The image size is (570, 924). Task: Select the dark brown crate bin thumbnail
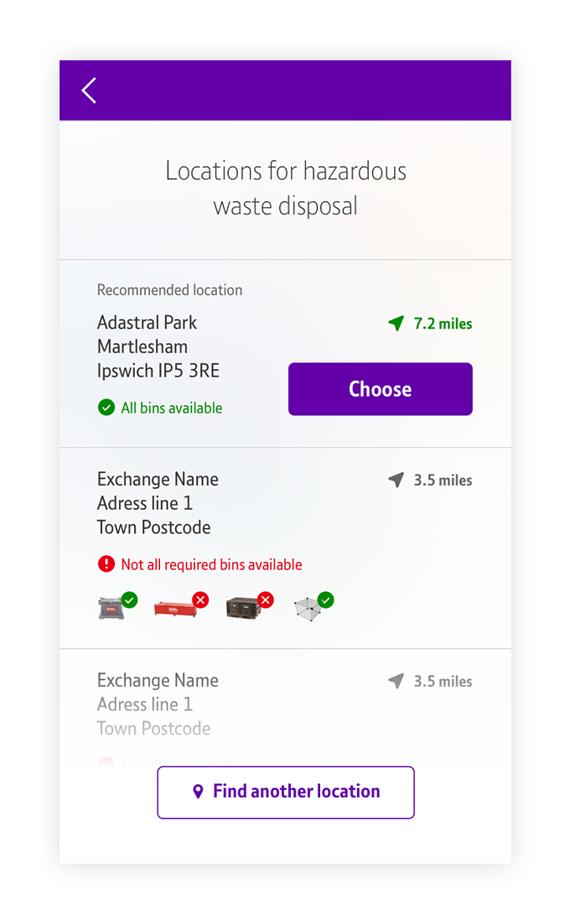tap(243, 608)
